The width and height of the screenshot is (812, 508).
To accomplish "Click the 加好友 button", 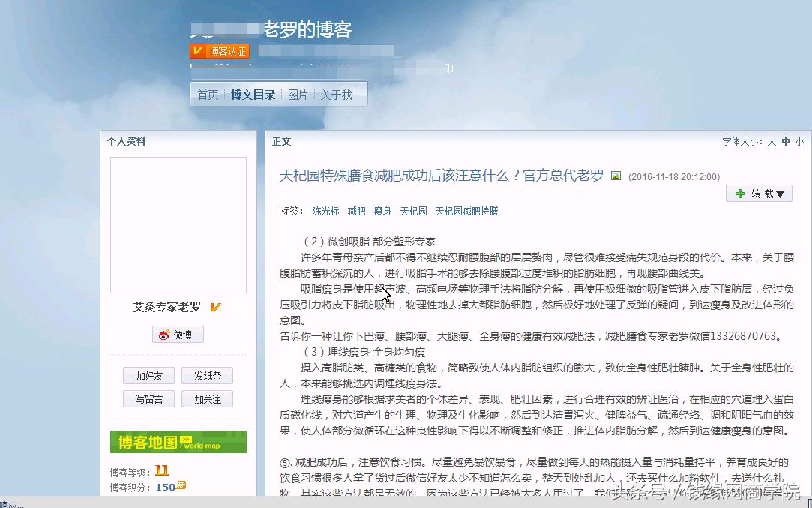I will [149, 376].
